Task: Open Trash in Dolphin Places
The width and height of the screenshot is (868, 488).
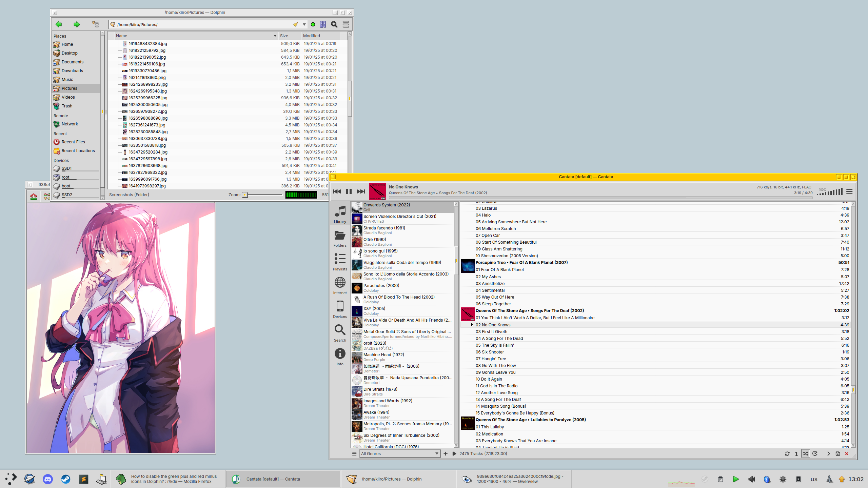Action: pyautogui.click(x=76, y=106)
